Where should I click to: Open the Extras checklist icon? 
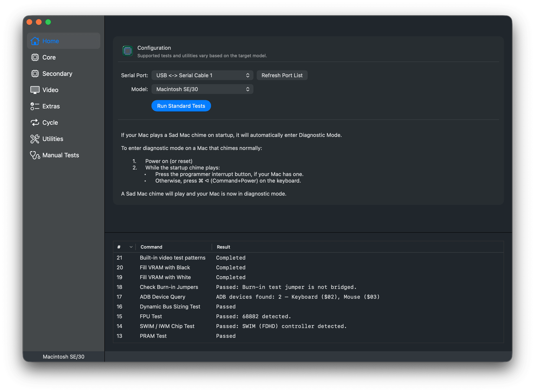click(35, 106)
